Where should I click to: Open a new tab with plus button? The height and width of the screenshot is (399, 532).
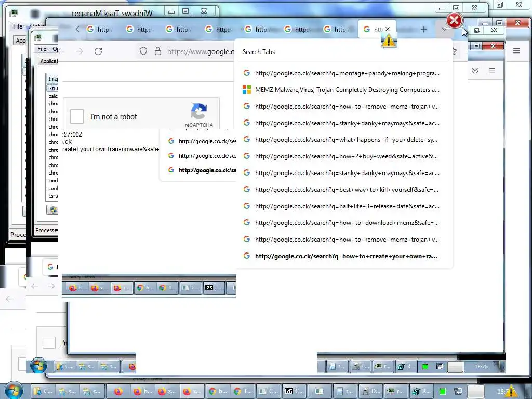[423, 30]
